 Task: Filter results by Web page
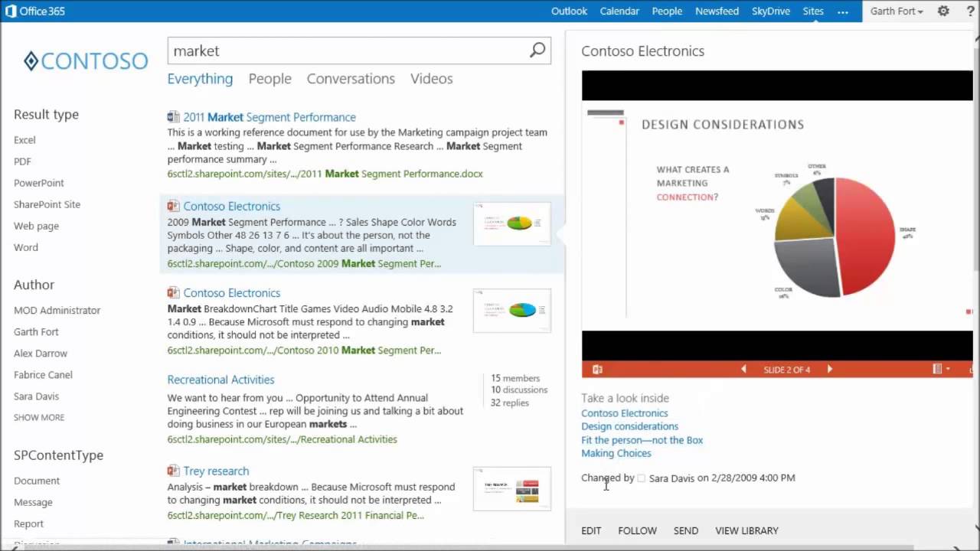(36, 226)
